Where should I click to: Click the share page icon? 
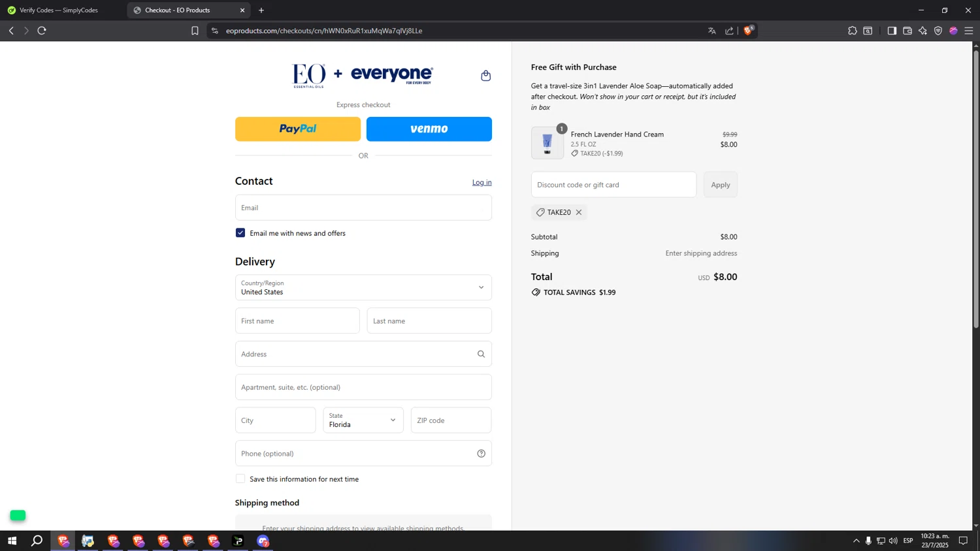(x=729, y=31)
